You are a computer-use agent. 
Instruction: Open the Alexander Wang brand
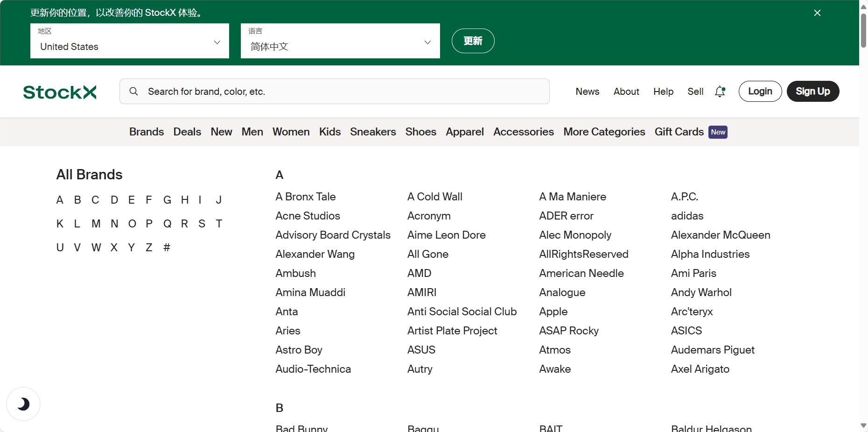315,255
